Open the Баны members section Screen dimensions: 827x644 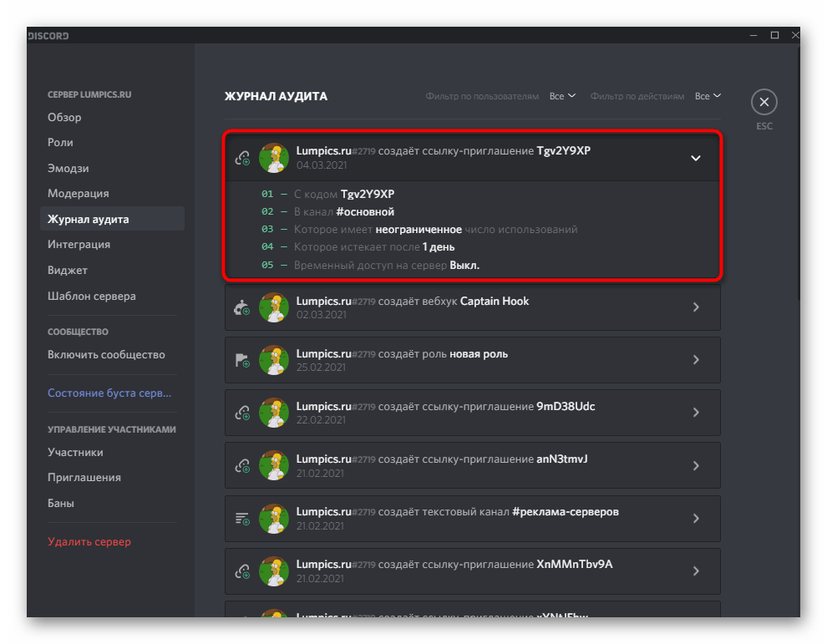click(x=61, y=504)
